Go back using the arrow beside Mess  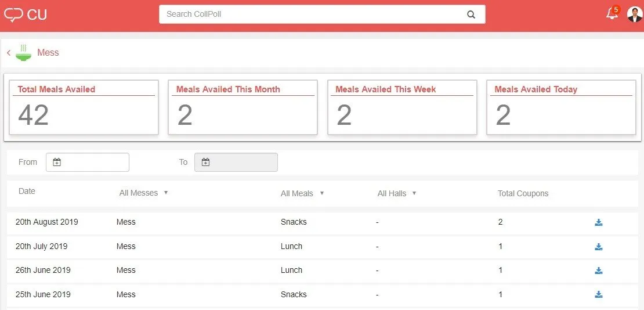point(9,53)
